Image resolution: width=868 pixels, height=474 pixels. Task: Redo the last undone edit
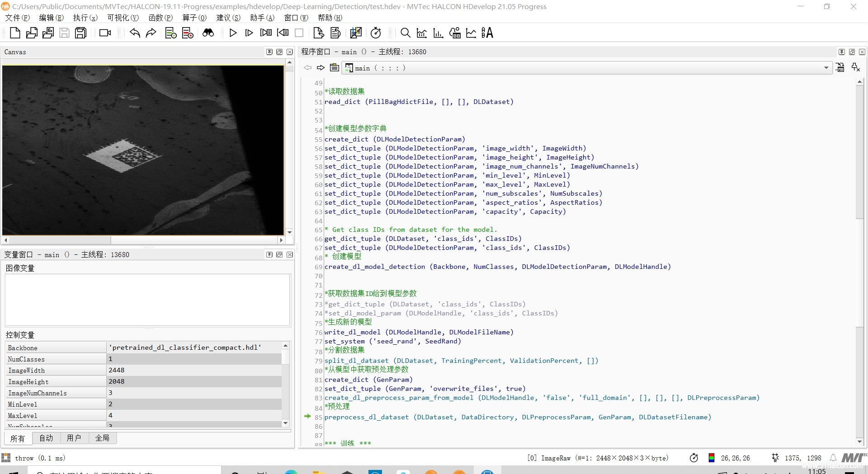pyautogui.click(x=151, y=33)
